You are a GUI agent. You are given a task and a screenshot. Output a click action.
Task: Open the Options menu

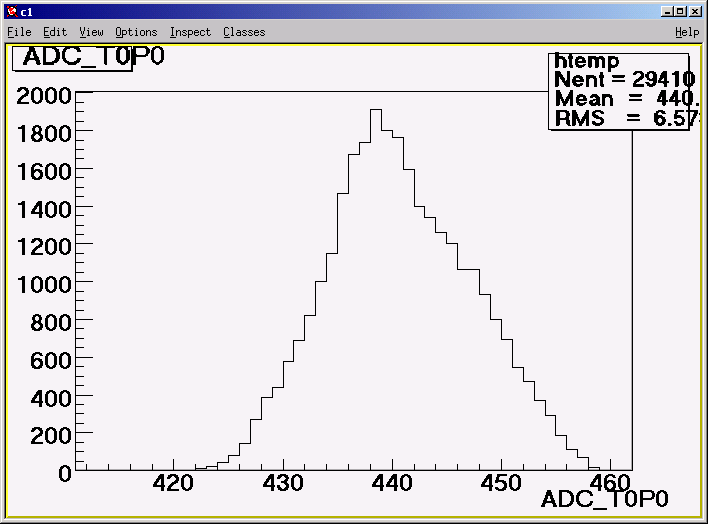[x=136, y=32]
